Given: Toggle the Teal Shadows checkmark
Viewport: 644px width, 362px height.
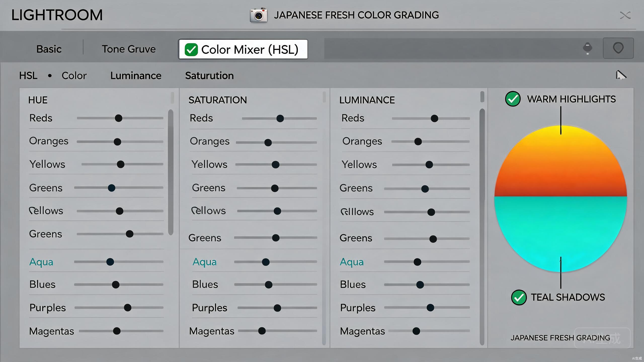Looking at the screenshot, I should [519, 297].
